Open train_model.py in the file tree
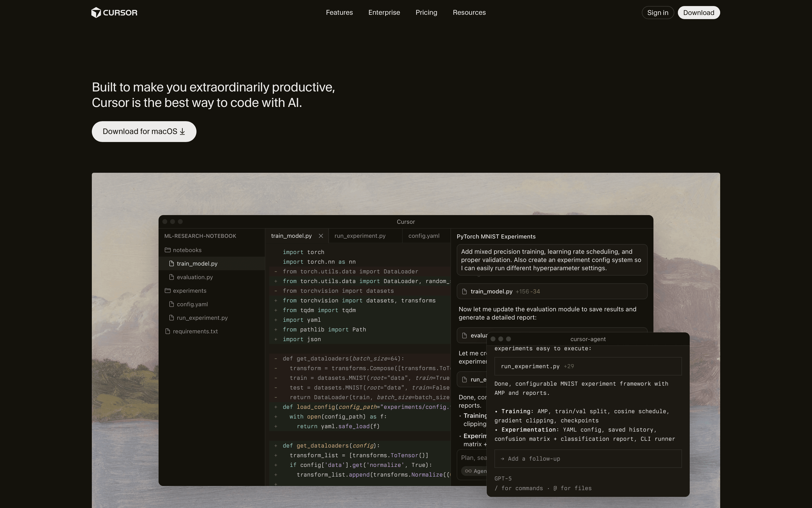812x508 pixels. (212, 263)
